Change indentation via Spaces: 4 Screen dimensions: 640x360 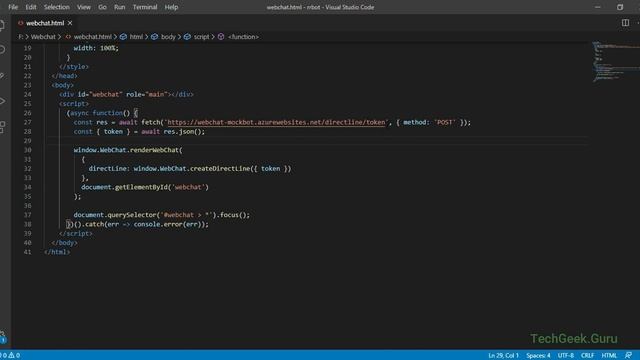538,355
